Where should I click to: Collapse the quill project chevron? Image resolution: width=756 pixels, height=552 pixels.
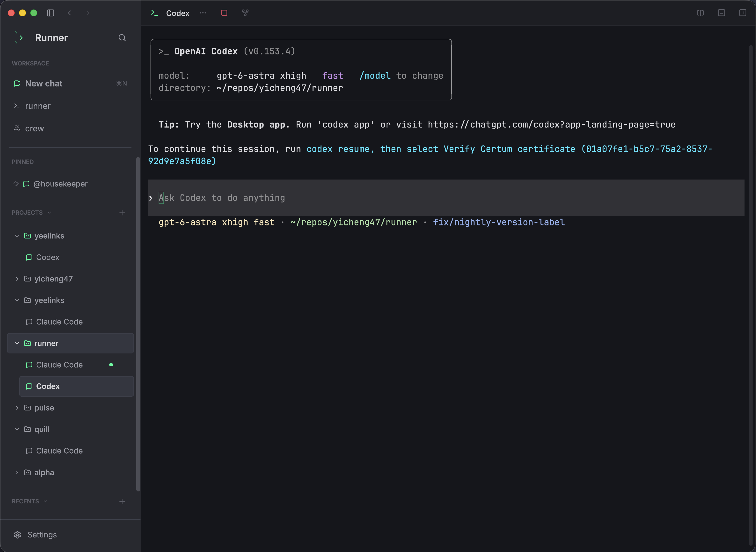(x=17, y=429)
